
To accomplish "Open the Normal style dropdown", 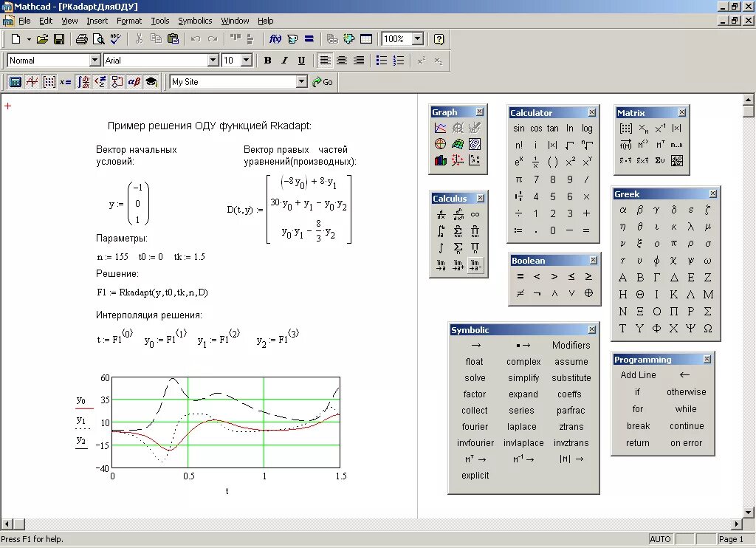I will coord(95,61).
